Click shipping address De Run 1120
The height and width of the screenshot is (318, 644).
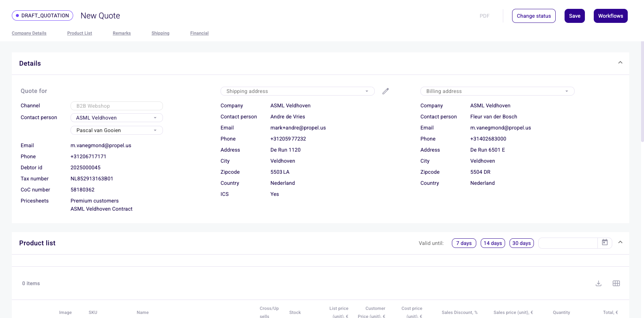click(286, 150)
